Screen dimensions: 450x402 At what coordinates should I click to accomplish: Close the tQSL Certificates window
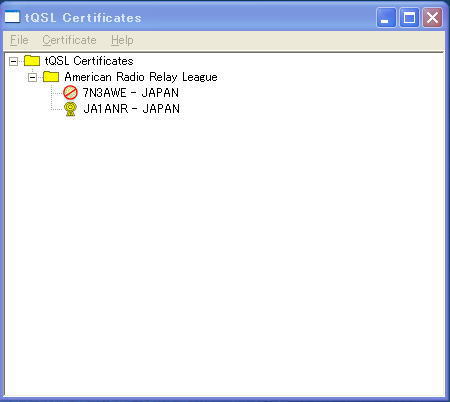pos(432,17)
